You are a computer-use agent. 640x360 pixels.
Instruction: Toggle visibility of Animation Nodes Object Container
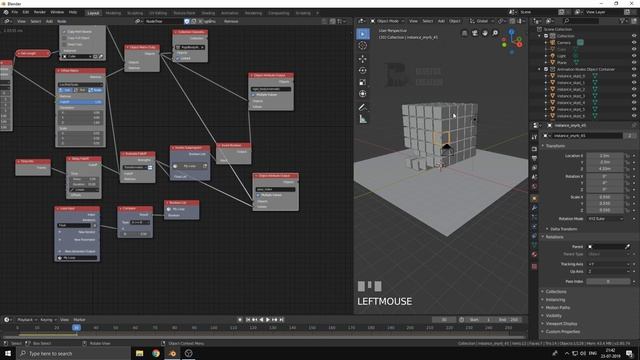tap(634, 69)
